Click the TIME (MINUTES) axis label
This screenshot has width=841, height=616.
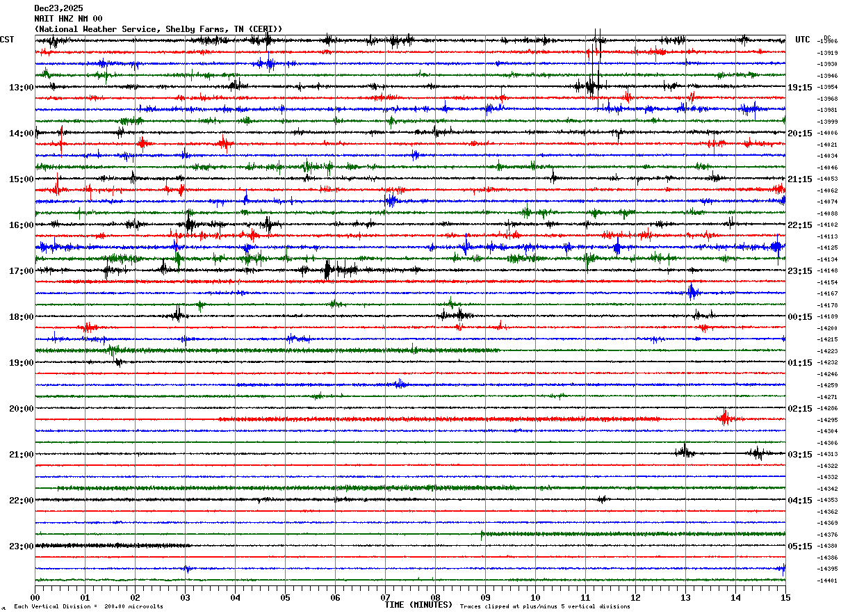coord(418,605)
